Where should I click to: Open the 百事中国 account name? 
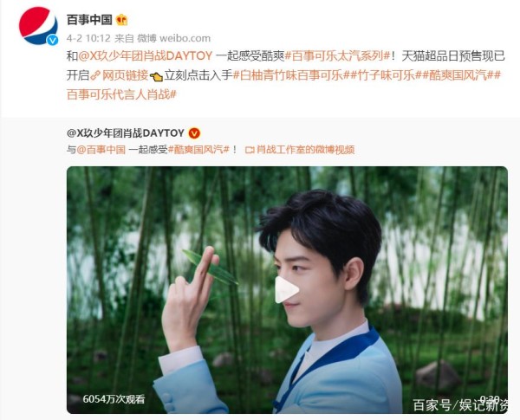tap(89, 20)
